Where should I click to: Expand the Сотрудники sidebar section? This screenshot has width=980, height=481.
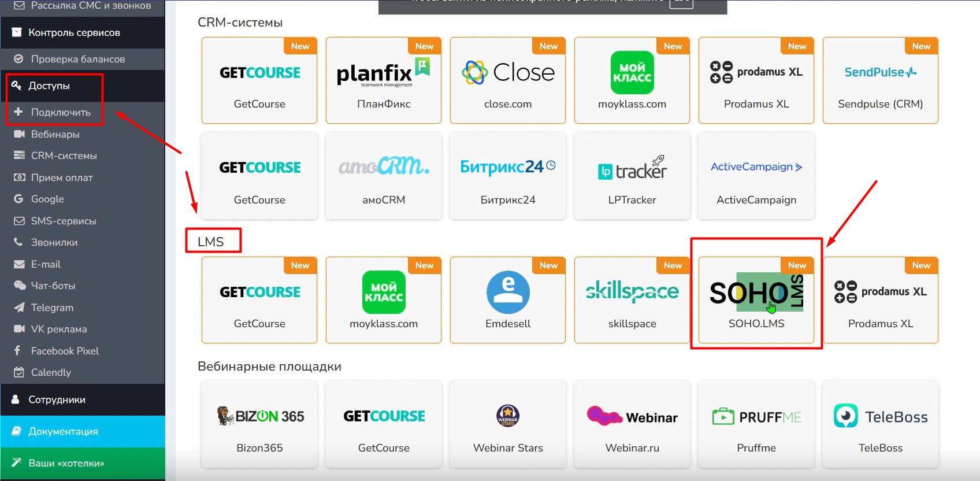point(57,399)
